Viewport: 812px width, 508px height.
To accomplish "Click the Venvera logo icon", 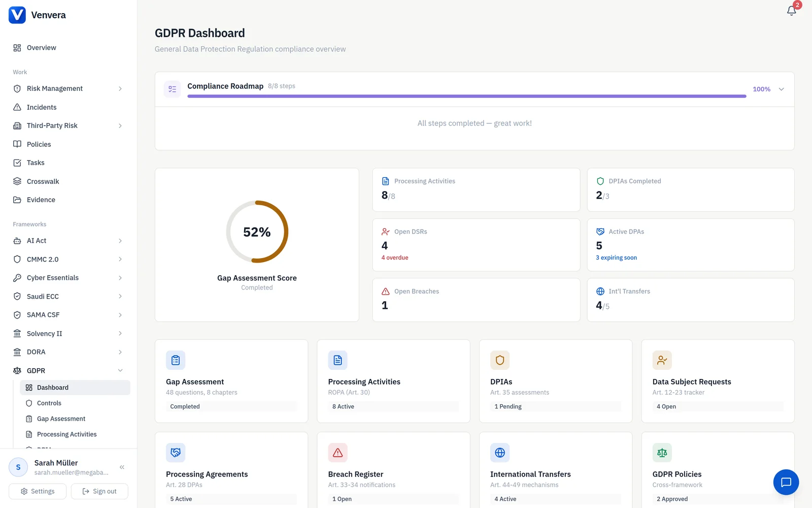I will pyautogui.click(x=17, y=15).
